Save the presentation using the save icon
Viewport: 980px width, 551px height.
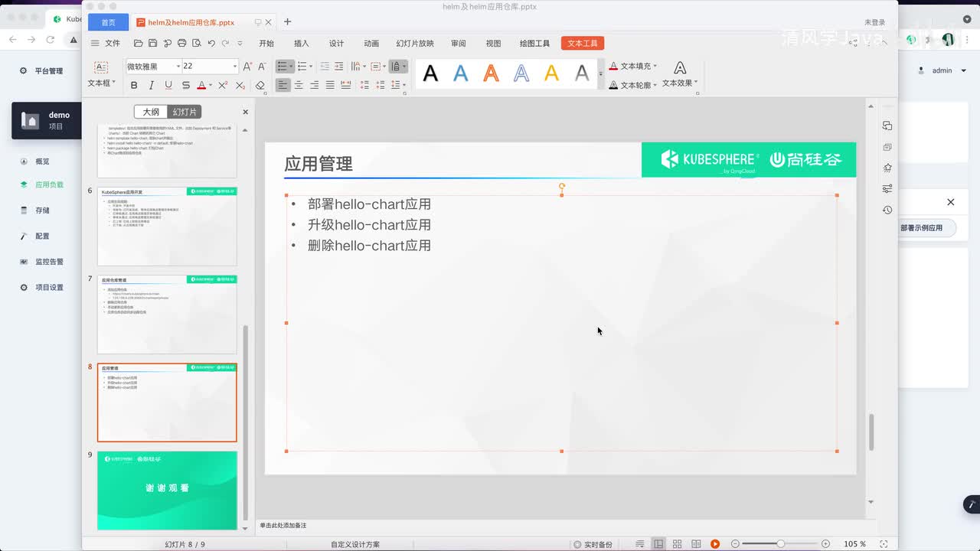point(152,44)
